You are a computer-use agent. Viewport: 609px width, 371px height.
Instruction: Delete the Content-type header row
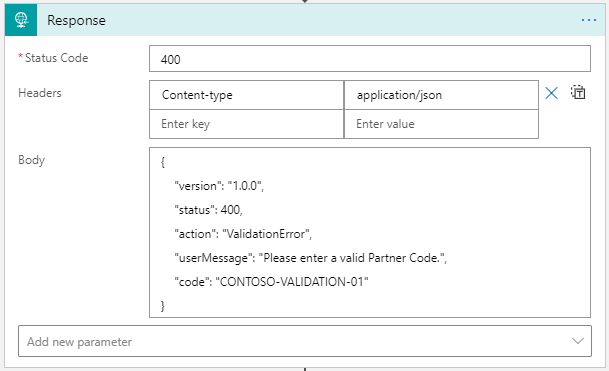pyautogui.click(x=551, y=93)
